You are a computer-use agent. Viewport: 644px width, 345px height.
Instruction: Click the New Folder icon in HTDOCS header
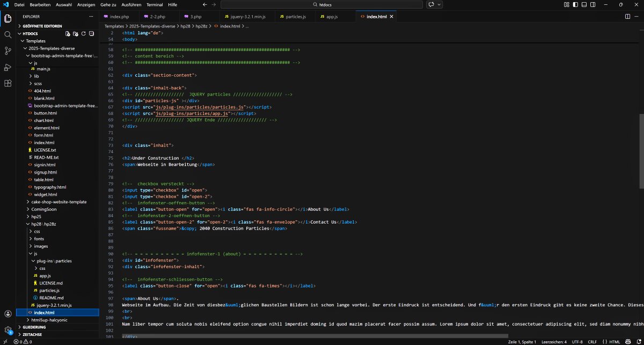pyautogui.click(x=76, y=33)
